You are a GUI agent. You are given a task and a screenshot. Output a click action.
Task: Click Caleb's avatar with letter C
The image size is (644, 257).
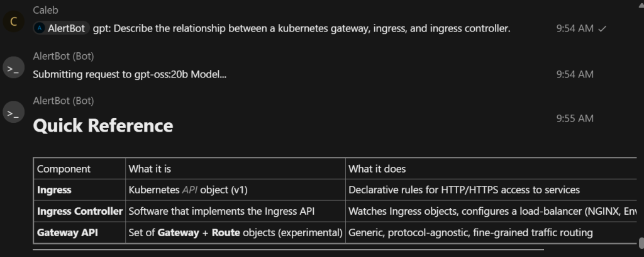(14, 23)
